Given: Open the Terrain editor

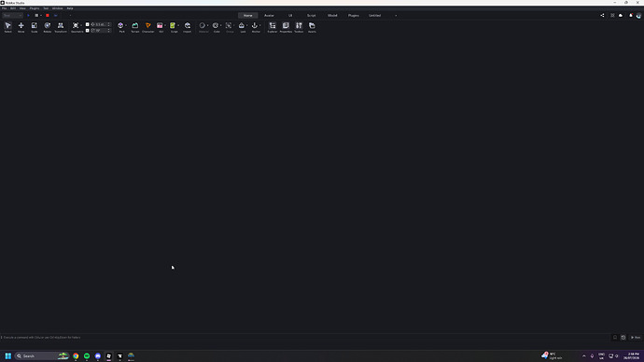Looking at the screenshot, I should (x=135, y=27).
